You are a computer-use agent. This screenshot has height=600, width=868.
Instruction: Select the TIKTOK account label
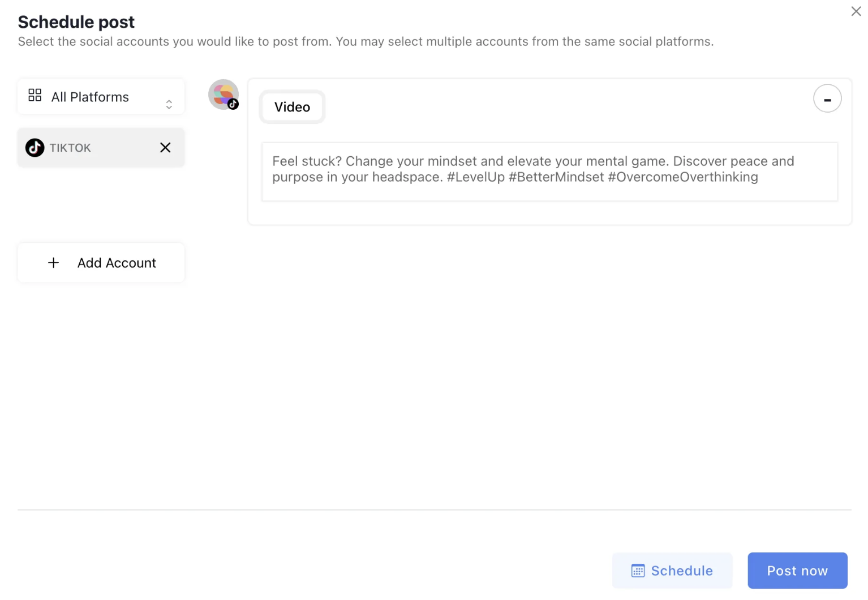70,148
